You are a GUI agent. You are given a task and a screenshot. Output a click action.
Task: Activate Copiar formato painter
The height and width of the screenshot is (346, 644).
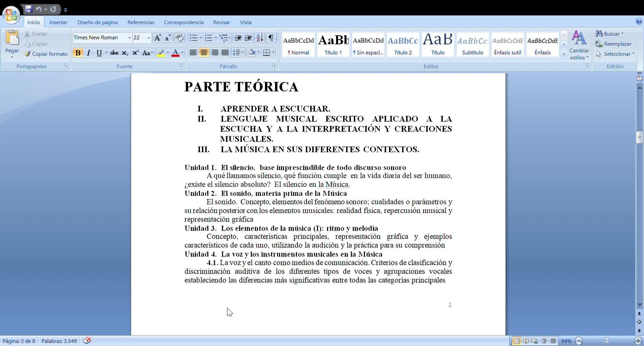pyautogui.click(x=46, y=54)
